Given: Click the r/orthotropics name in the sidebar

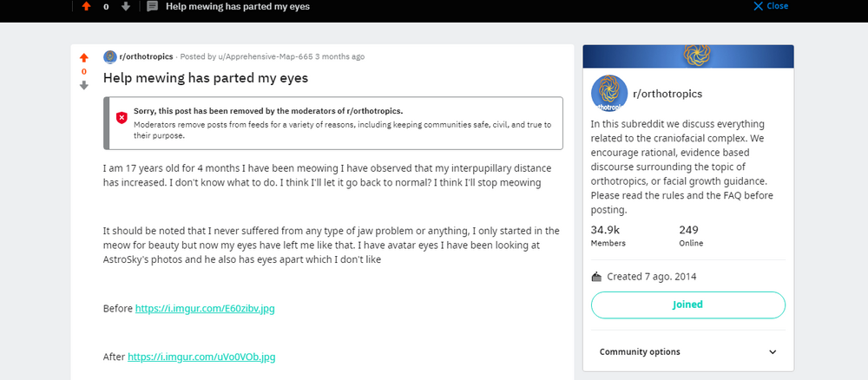Looking at the screenshot, I should 667,94.
